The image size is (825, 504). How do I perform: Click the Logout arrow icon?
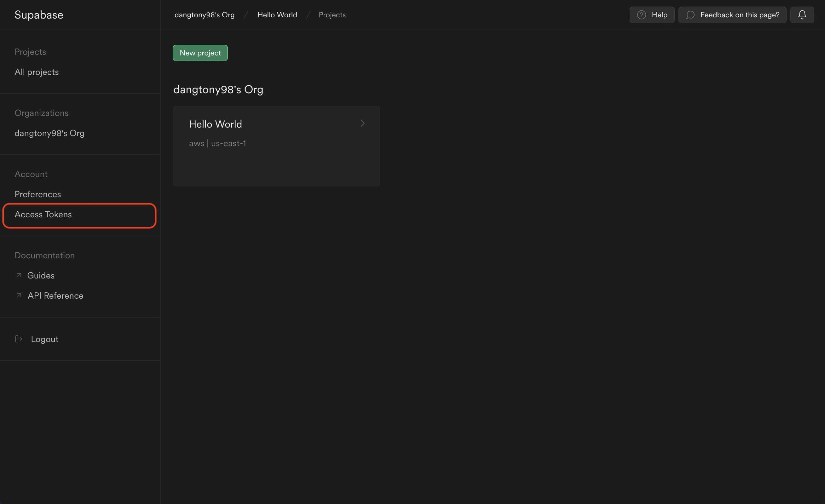click(x=19, y=339)
